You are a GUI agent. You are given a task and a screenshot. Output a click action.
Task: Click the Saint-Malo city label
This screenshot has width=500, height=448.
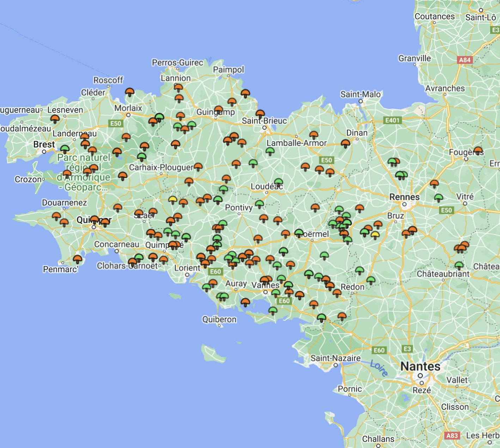(360, 94)
